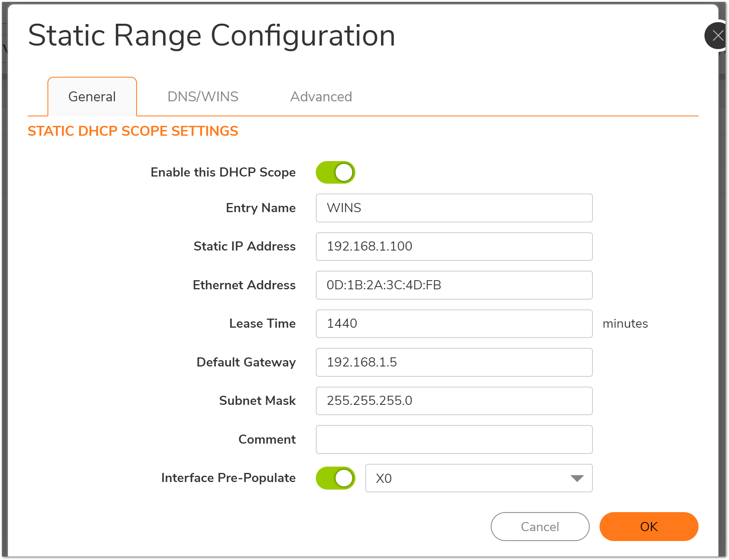
Task: Open the DNS/WINS tab
Action: click(x=203, y=97)
